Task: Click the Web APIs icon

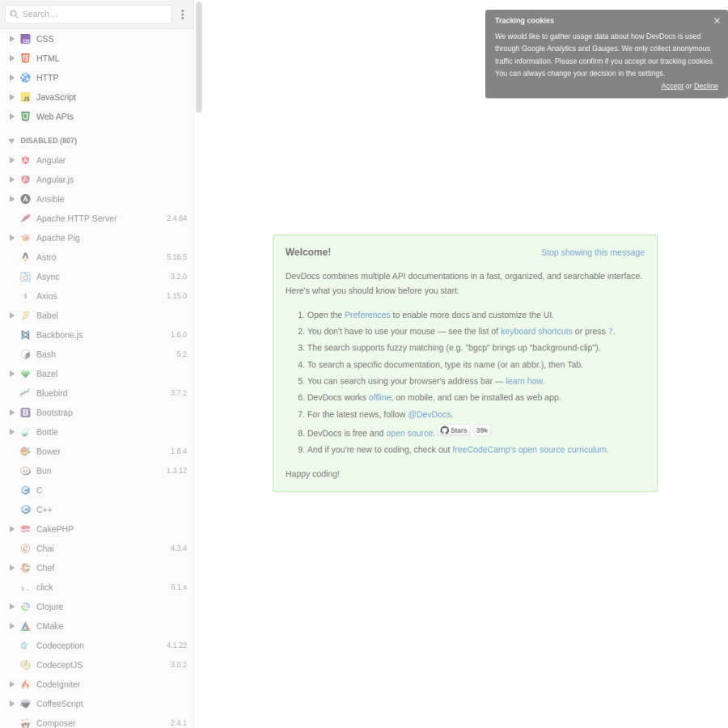Action: click(x=26, y=116)
